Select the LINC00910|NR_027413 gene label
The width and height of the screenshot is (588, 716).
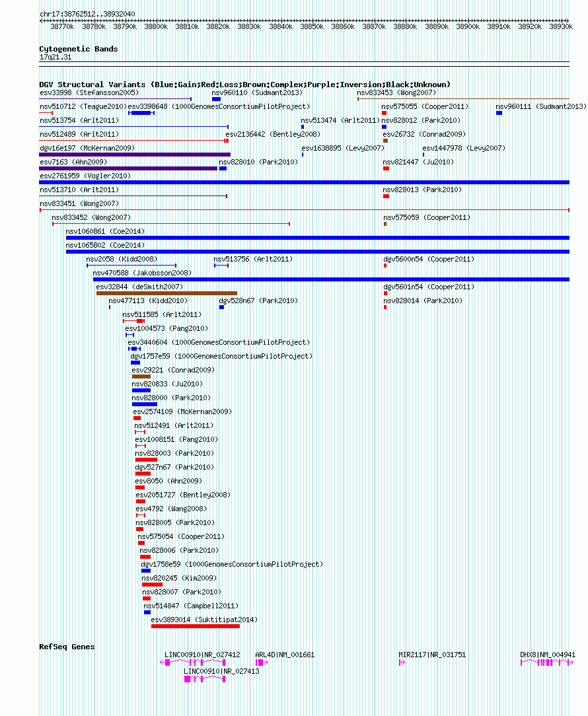[221, 671]
